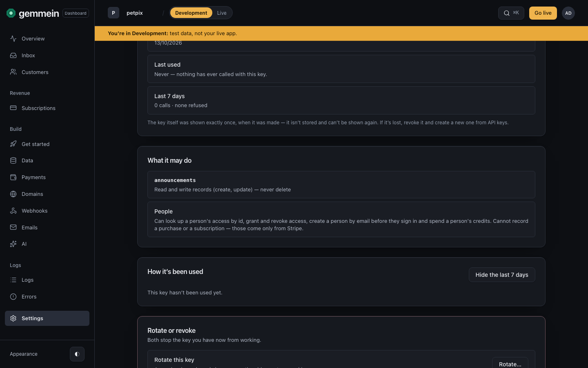The image size is (588, 368).
Task: Click the Get started rocket icon
Action: [x=13, y=144]
